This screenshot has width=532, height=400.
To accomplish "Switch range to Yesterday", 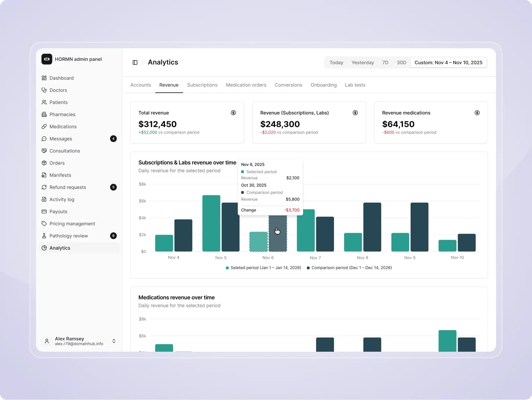I will pos(362,63).
